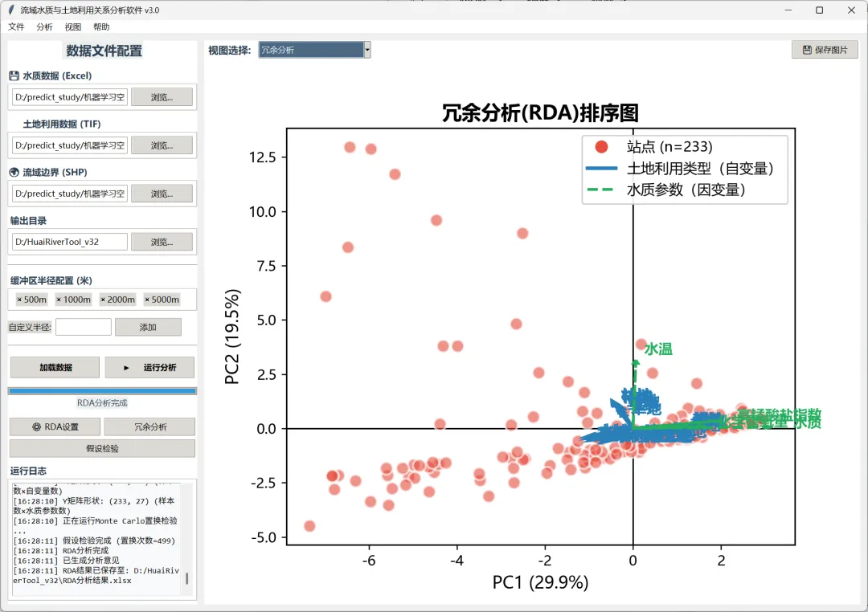868x612 pixels.
Task: Click the save icon next to 水质数据 (Excel)
Action: (14, 75)
